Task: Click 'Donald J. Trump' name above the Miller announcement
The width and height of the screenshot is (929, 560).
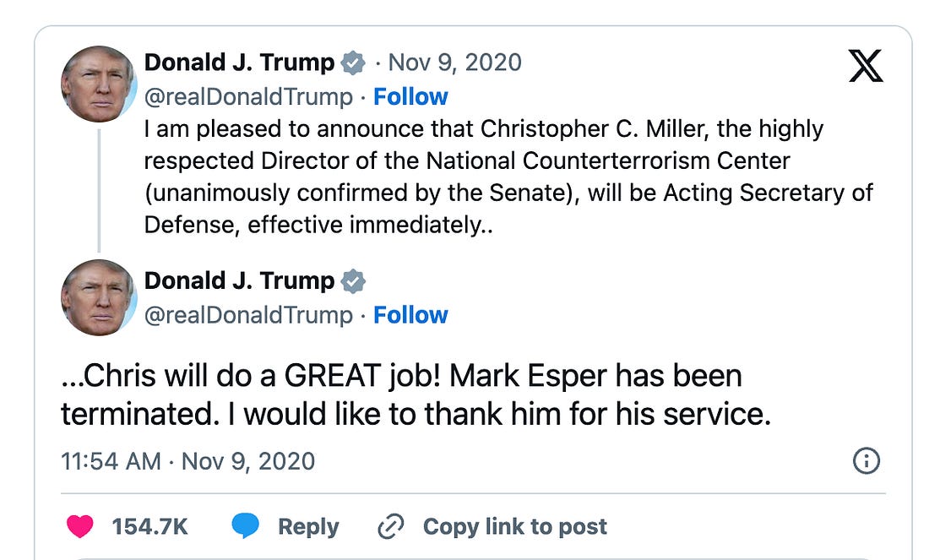Action: [240, 63]
